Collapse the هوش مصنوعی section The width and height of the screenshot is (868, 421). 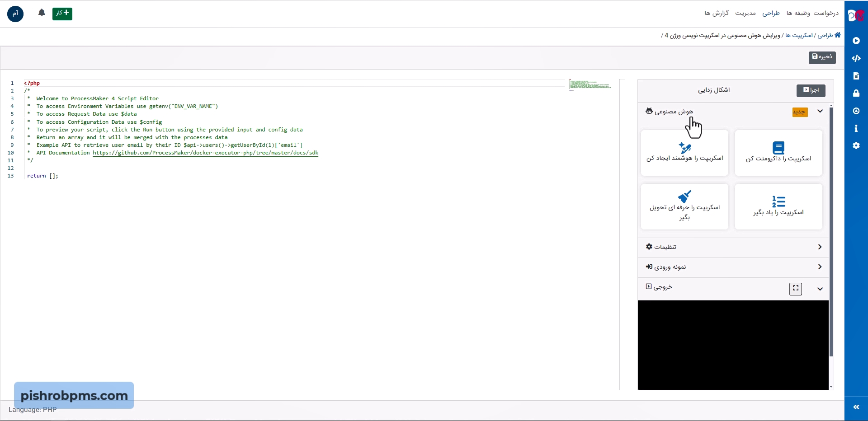820,111
